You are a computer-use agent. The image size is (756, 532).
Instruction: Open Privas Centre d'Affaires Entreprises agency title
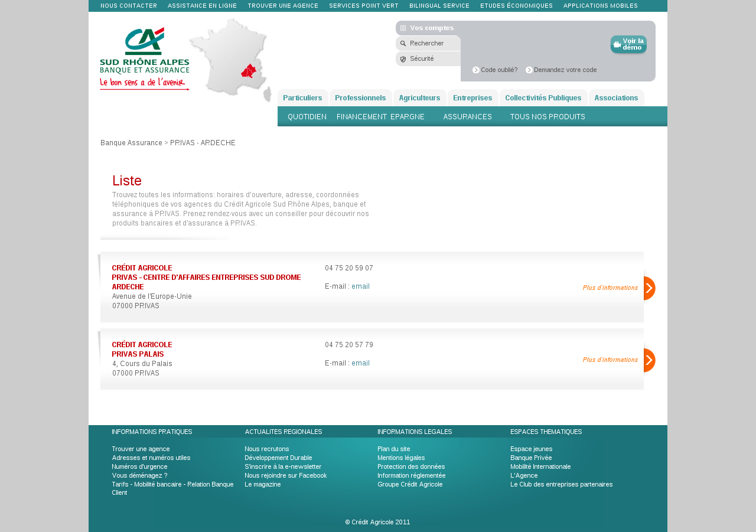[x=206, y=278]
